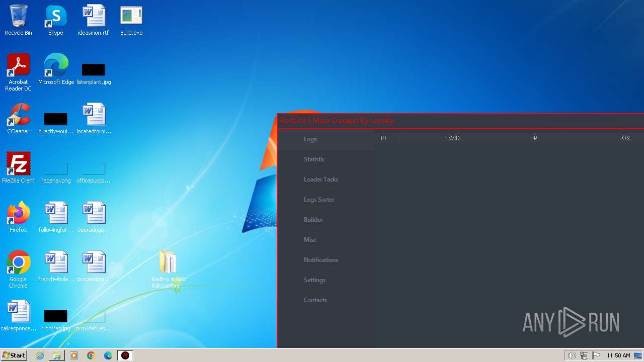Launch the Skype desktop shortcut
The height and width of the screenshot is (362, 644).
(x=56, y=20)
